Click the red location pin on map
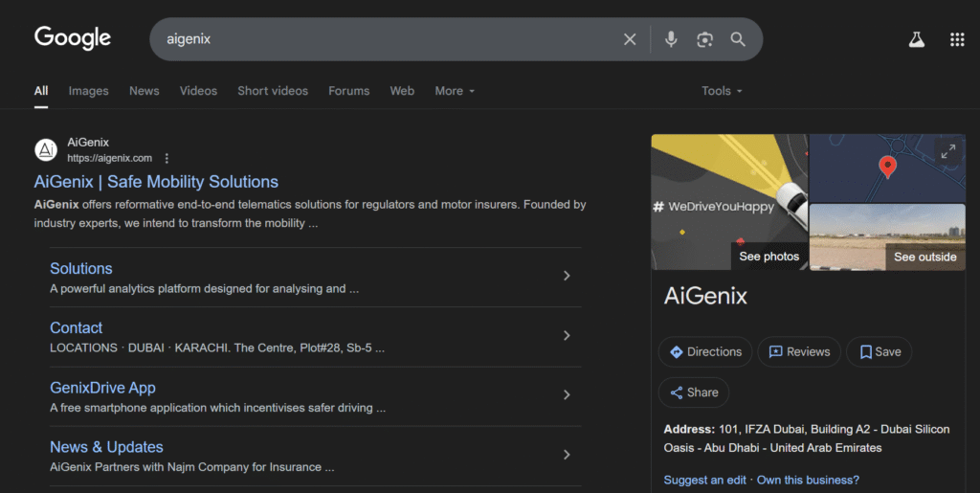This screenshot has width=980, height=493. click(x=887, y=168)
